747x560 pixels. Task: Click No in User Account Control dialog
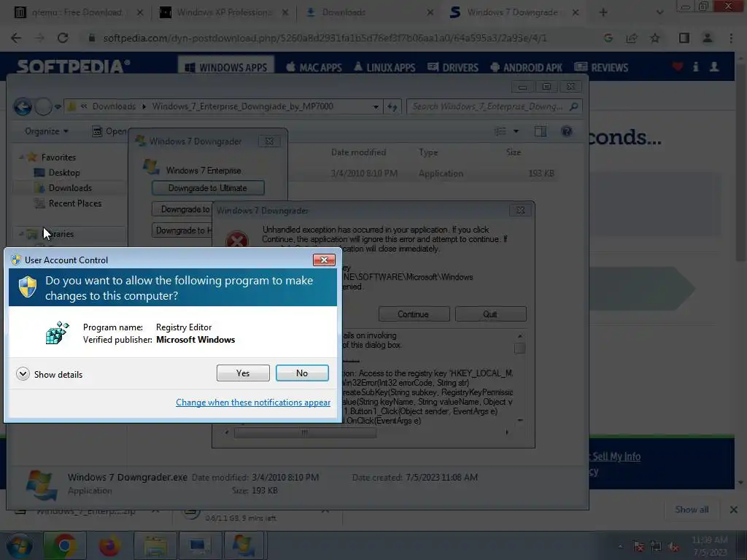(302, 373)
